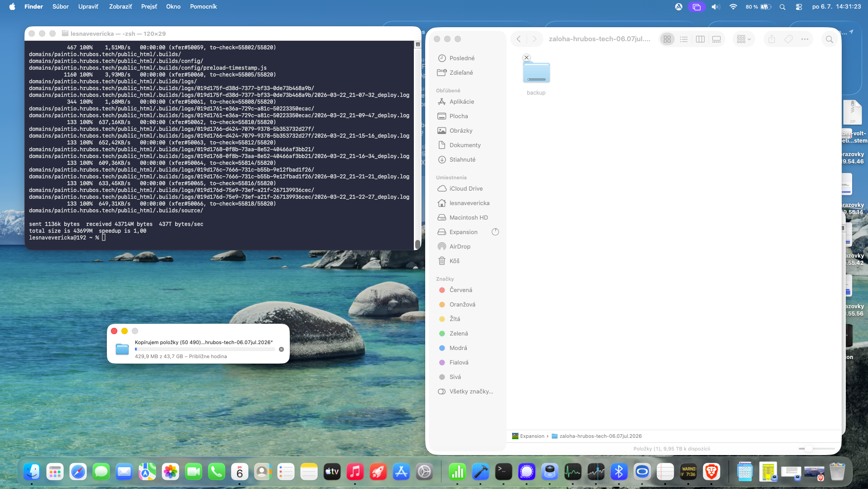Click the copy progress bar
This screenshot has width=868, height=489.
pos(205,349)
